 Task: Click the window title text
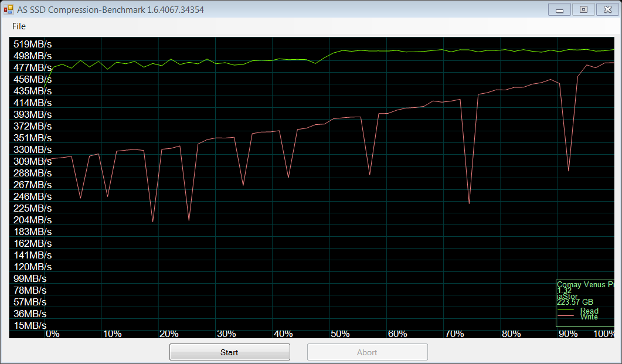click(110, 10)
